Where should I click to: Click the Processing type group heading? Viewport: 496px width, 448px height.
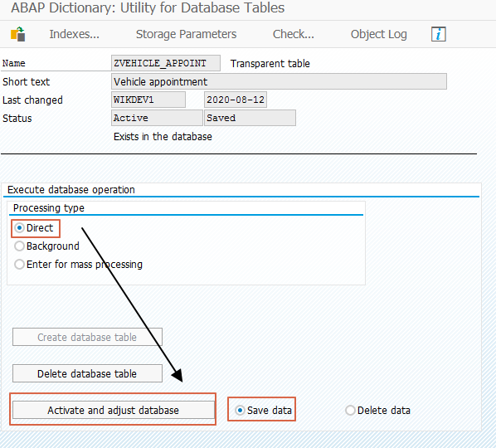[x=49, y=208]
